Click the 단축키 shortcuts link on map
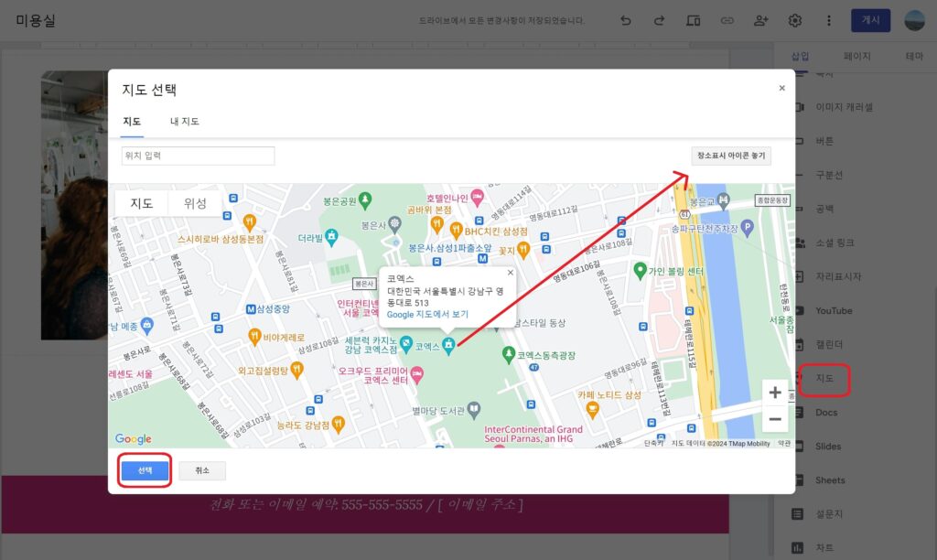The image size is (937, 560). coord(652,444)
